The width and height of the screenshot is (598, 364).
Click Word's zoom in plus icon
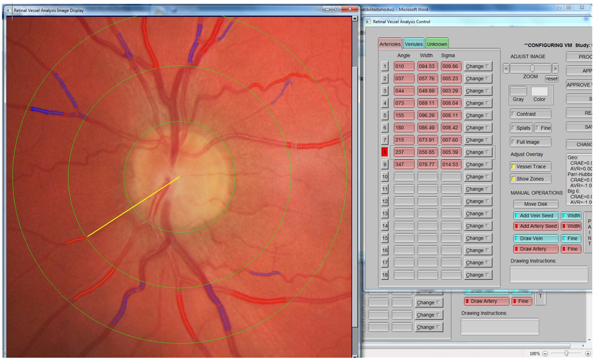click(588, 354)
